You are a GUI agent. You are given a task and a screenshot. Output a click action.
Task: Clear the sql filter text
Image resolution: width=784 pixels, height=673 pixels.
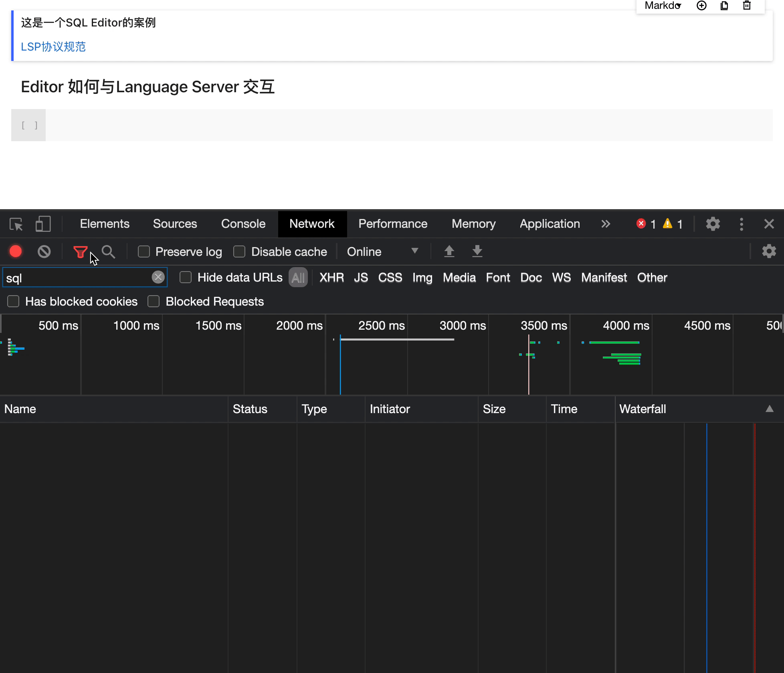[x=158, y=277]
